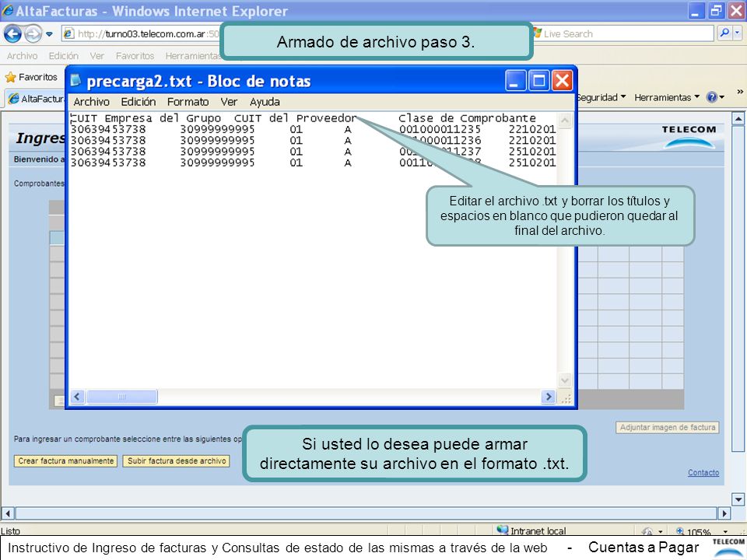
Task: Click the Telecom logo on the page
Action: pyautogui.click(x=689, y=137)
